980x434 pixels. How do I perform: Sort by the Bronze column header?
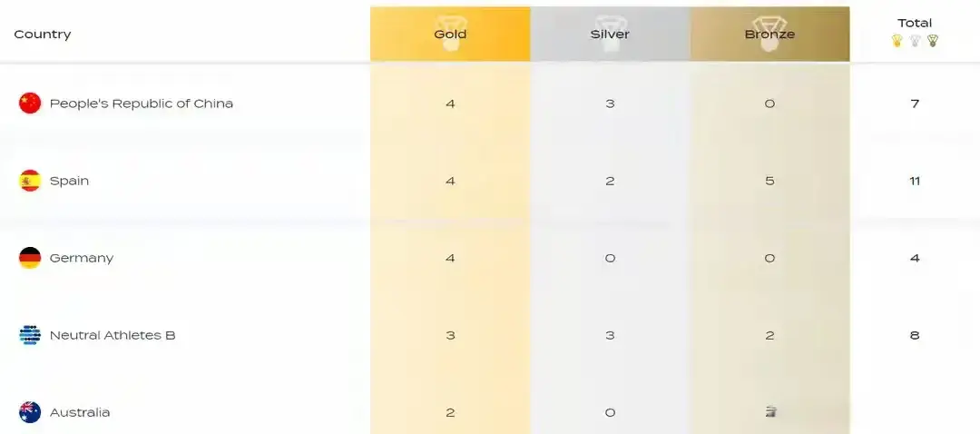[769, 35]
